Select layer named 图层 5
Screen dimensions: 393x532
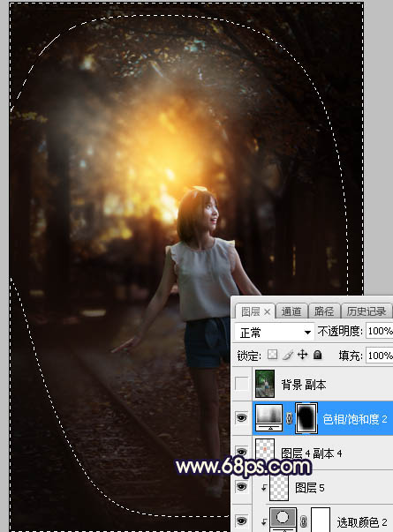[x=309, y=488]
